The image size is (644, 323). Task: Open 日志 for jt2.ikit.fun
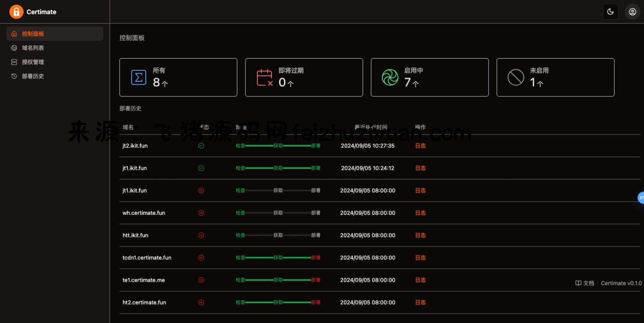tap(420, 146)
